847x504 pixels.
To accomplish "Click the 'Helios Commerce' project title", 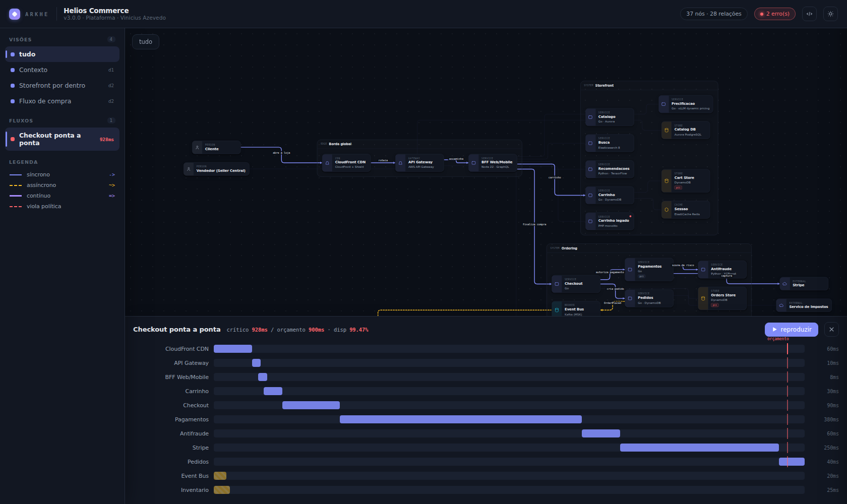I will point(96,11).
